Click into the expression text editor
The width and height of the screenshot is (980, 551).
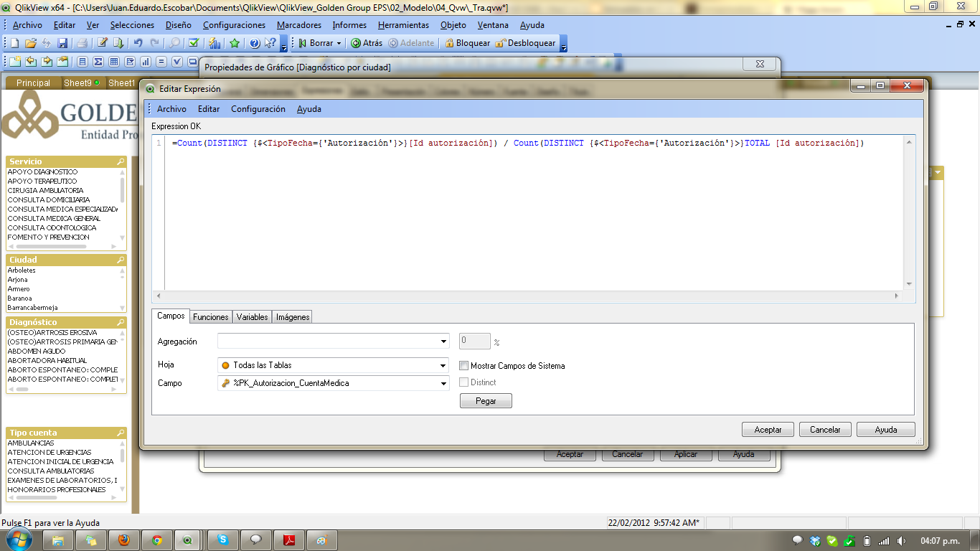click(x=534, y=212)
